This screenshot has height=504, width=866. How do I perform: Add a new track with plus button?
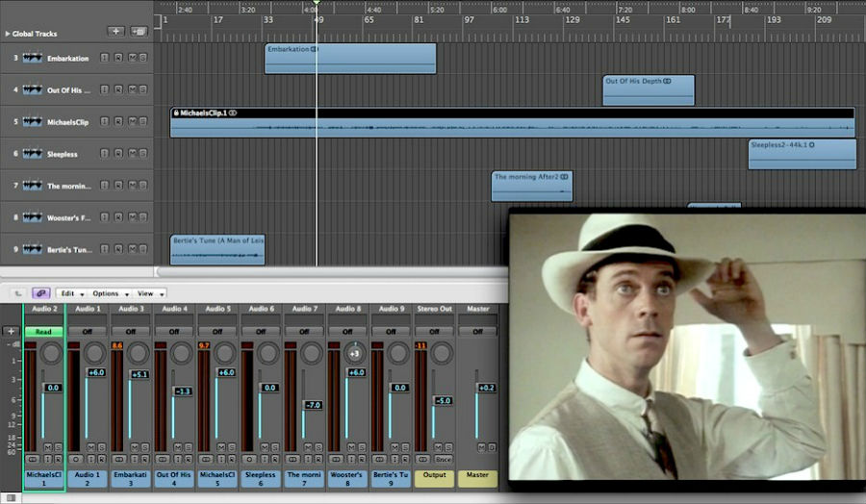pos(116,31)
